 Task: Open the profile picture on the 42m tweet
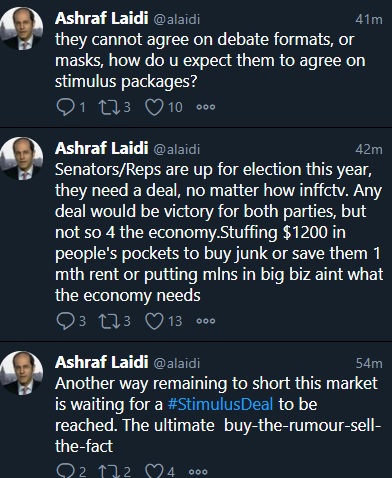(22, 158)
